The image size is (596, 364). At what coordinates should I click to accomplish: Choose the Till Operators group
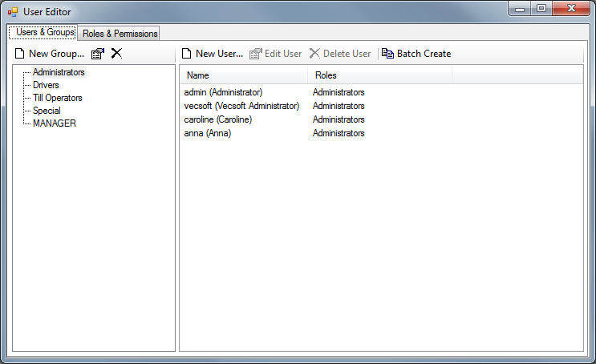click(57, 98)
